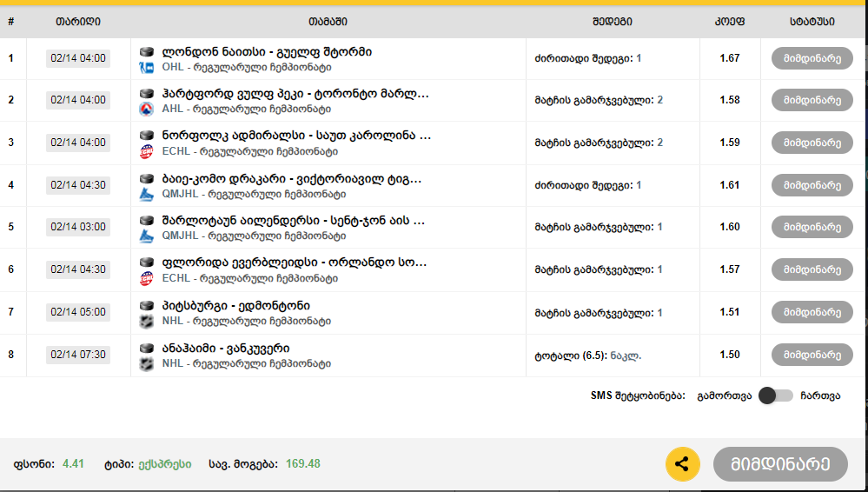Click hockey puck icon in Pittsburgh - Edmonton row
The width and height of the screenshot is (868, 492).
point(146,306)
